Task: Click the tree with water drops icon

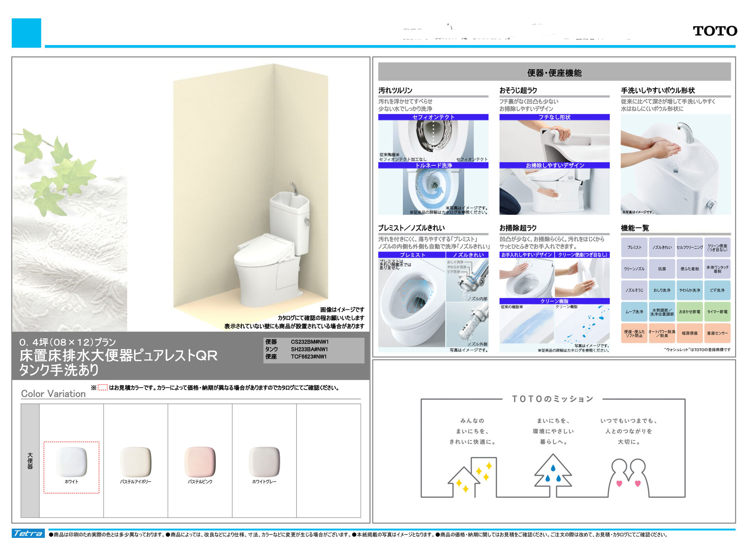Action: point(553,475)
